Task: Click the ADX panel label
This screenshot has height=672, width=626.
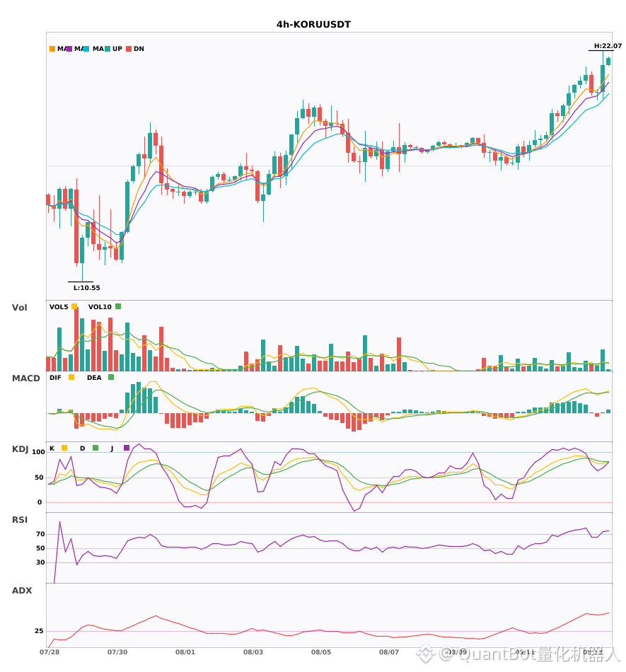Action: (22, 591)
